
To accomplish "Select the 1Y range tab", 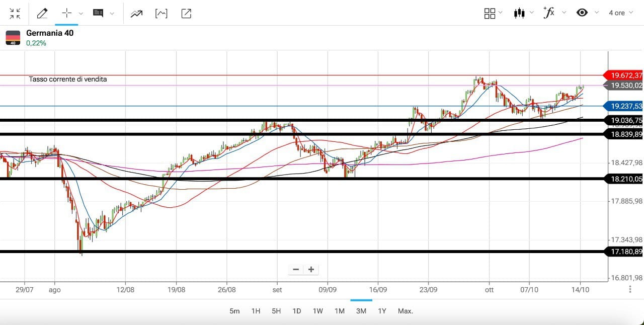I will 382,311.
